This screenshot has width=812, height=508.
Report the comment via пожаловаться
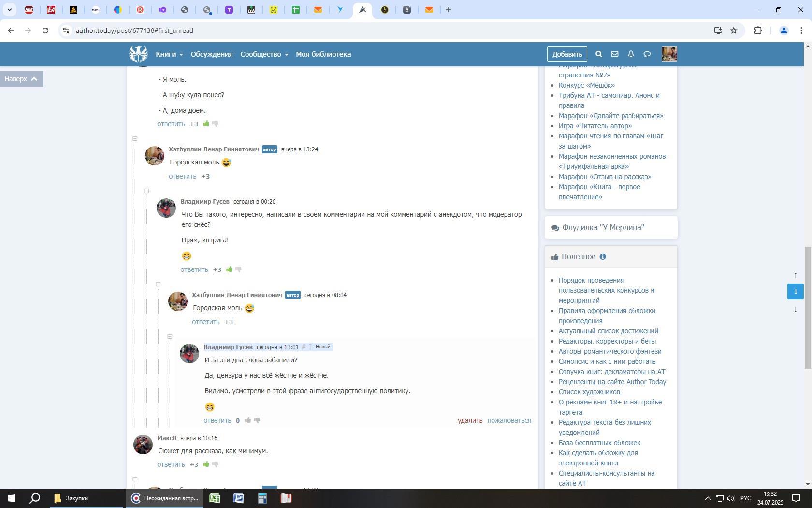pos(509,420)
